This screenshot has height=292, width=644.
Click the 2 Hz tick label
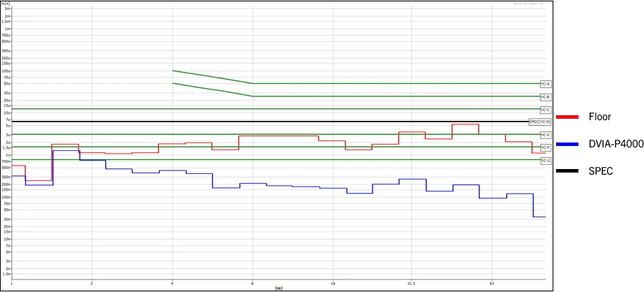tap(91, 284)
